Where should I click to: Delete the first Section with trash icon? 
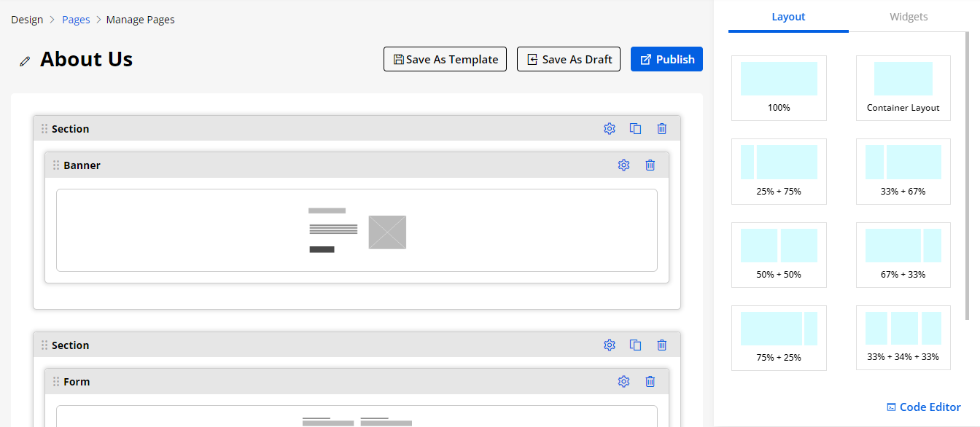click(662, 129)
